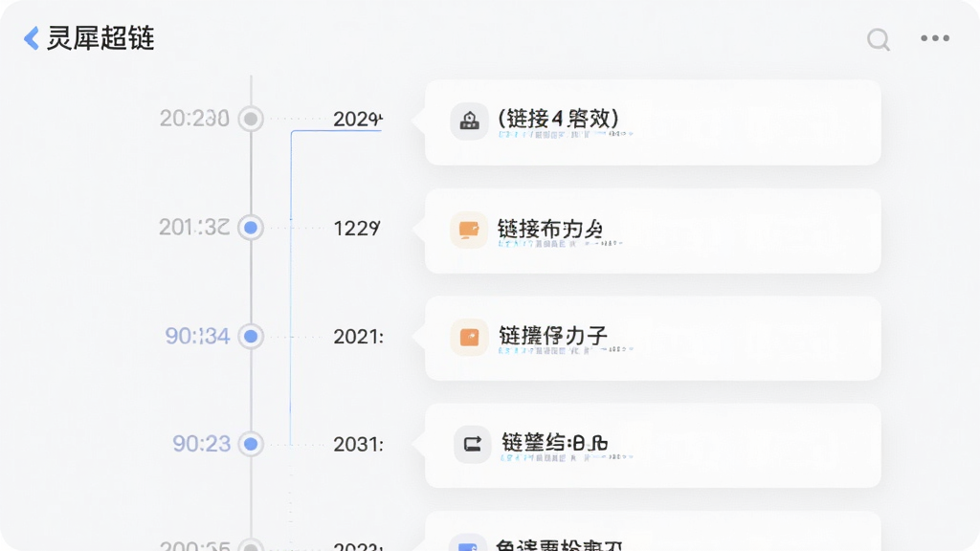
Task: Open the card titled (链接4...效)
Action: (x=653, y=122)
